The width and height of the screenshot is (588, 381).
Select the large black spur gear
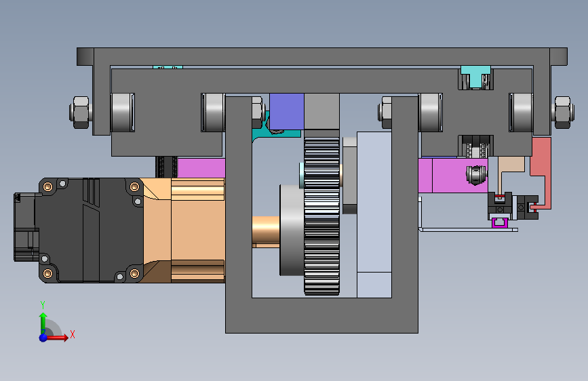click(x=321, y=216)
